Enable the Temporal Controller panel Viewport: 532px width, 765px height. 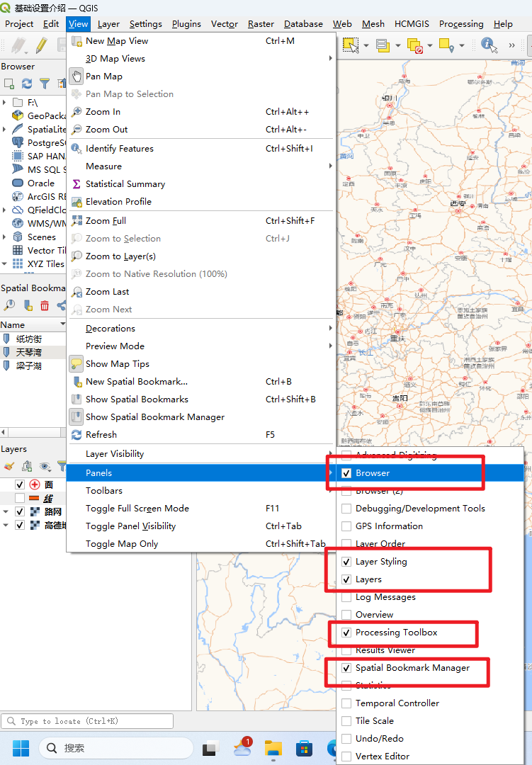pos(346,703)
